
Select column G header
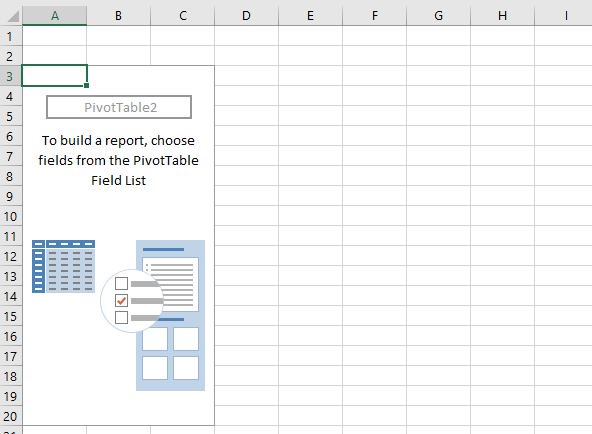pyautogui.click(x=438, y=16)
